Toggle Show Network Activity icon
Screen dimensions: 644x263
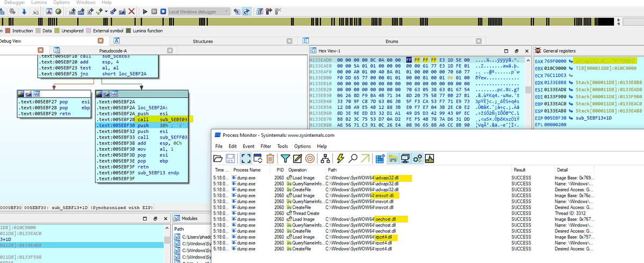tap(405, 158)
